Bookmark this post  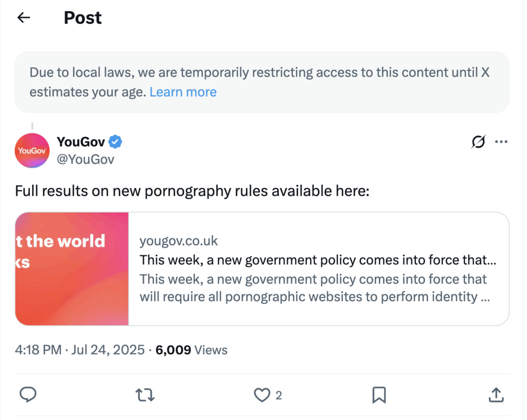point(379,395)
